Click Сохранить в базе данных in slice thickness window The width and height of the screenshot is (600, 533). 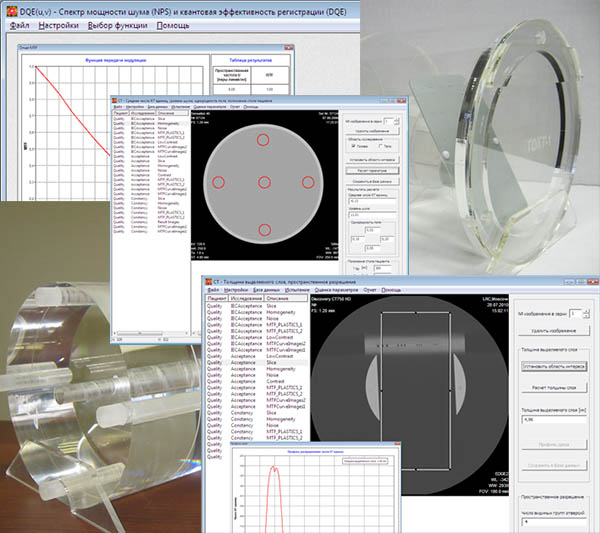pos(554,466)
